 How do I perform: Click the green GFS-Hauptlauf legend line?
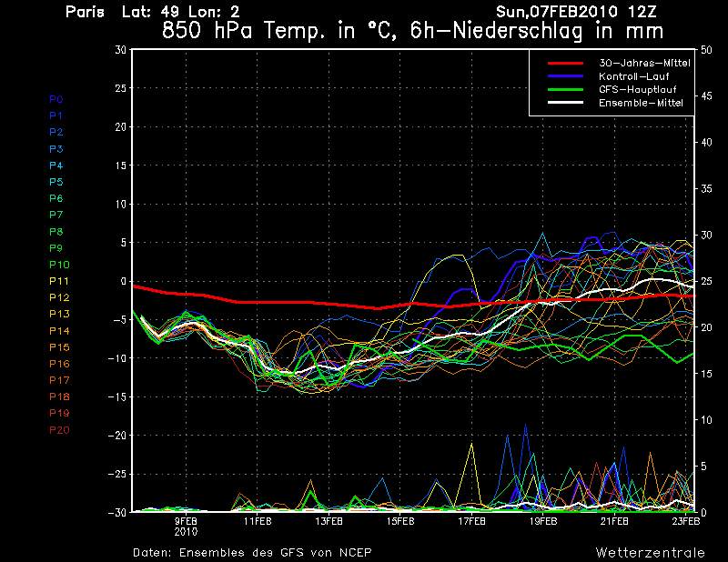point(564,90)
